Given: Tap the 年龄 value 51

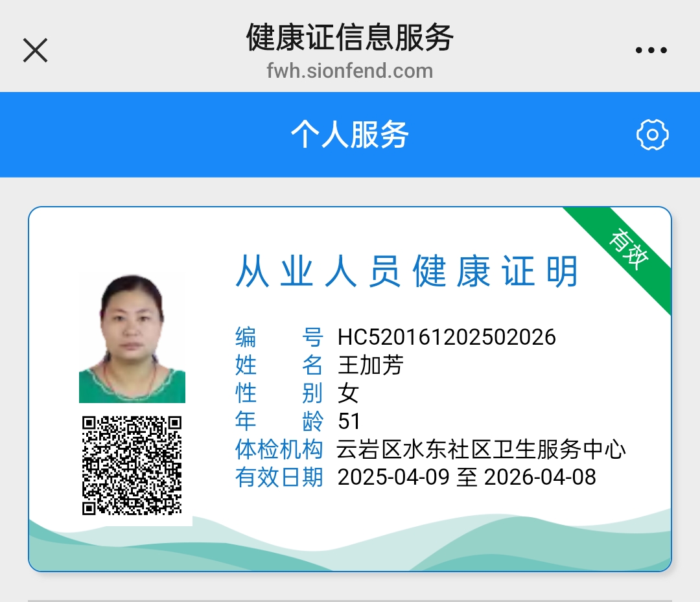Looking at the screenshot, I should (x=349, y=421).
